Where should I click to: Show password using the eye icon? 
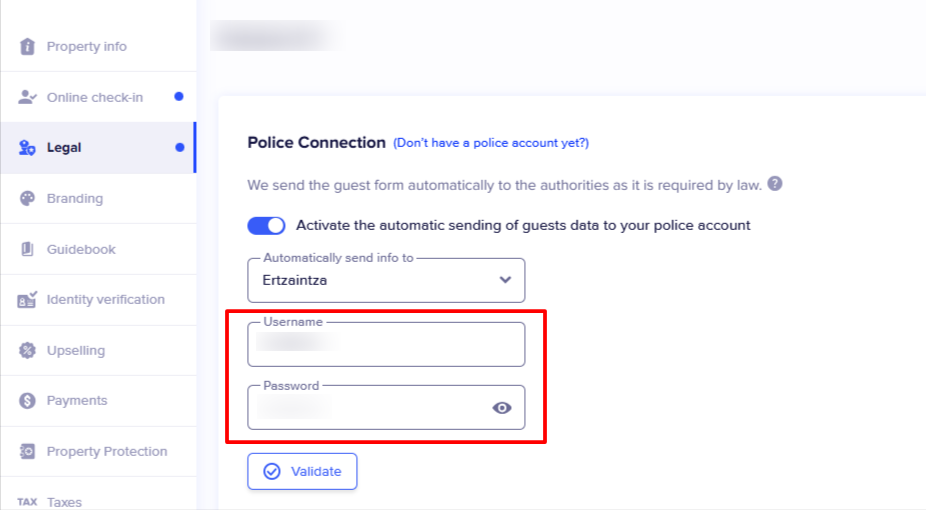502,407
